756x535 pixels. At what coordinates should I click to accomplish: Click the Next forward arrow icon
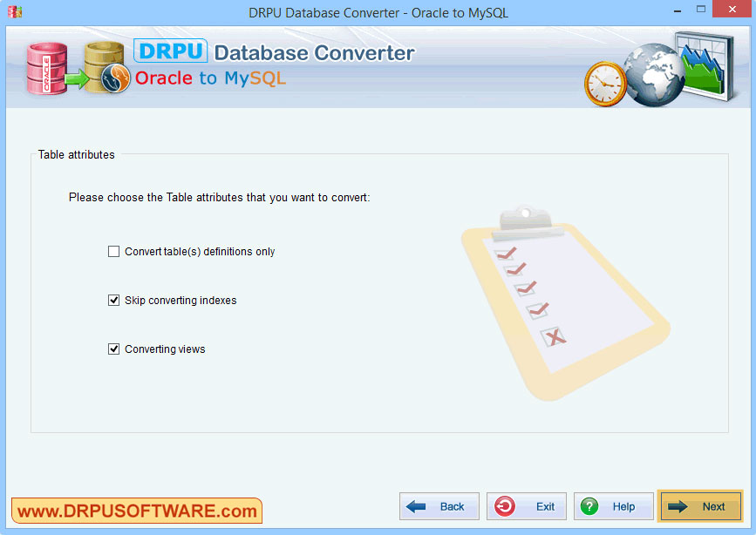676,505
